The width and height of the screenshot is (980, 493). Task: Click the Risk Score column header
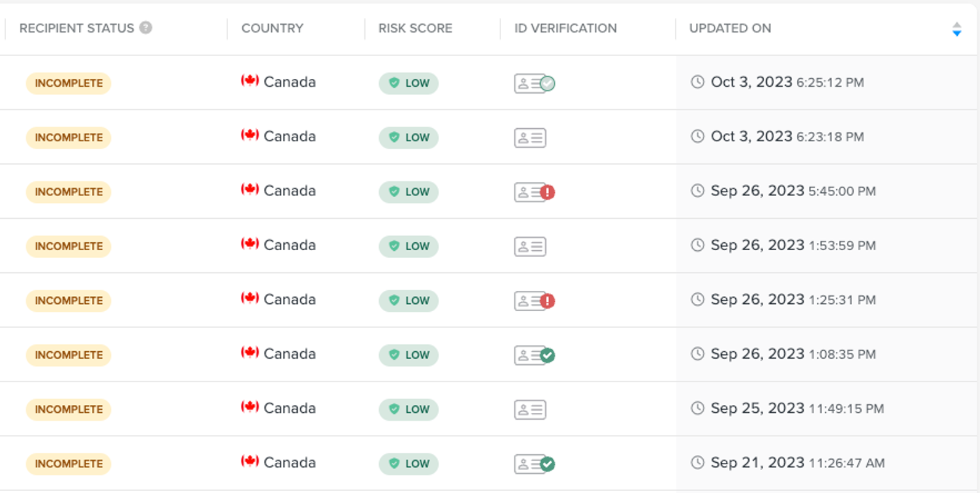point(415,28)
